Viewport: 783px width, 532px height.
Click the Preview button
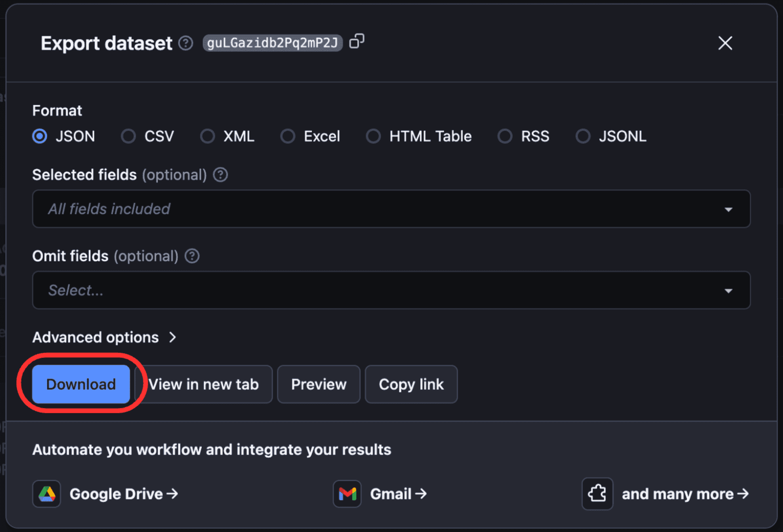[318, 384]
